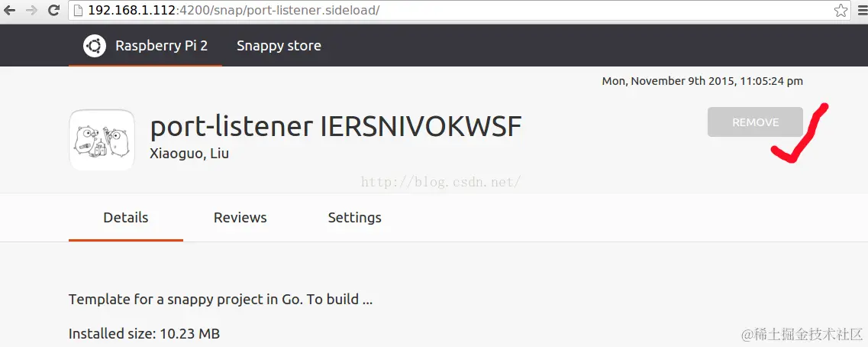Focus the URL address bar

click(459, 10)
